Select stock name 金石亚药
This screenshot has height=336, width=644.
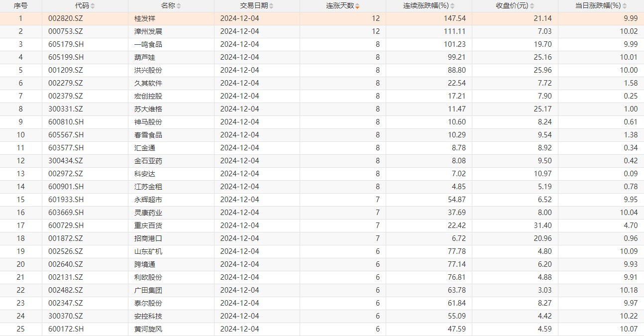(x=148, y=161)
